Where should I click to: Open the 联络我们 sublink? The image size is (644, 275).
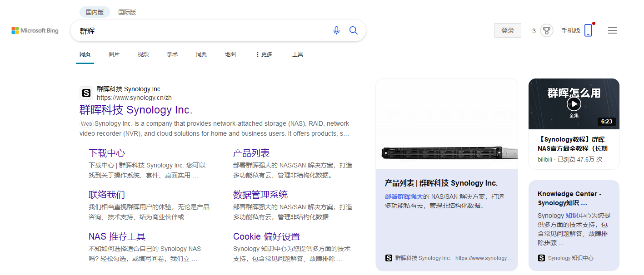tap(107, 195)
